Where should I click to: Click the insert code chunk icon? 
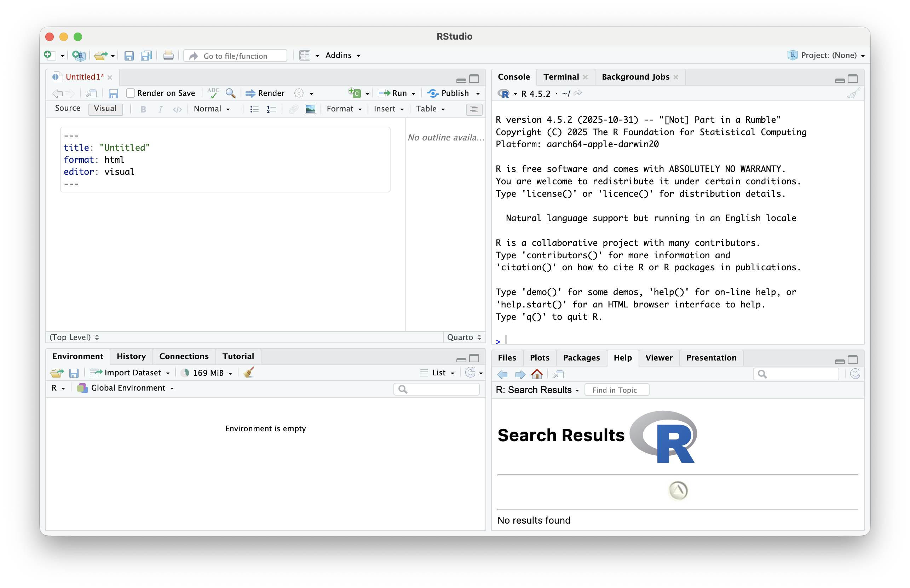(x=355, y=93)
